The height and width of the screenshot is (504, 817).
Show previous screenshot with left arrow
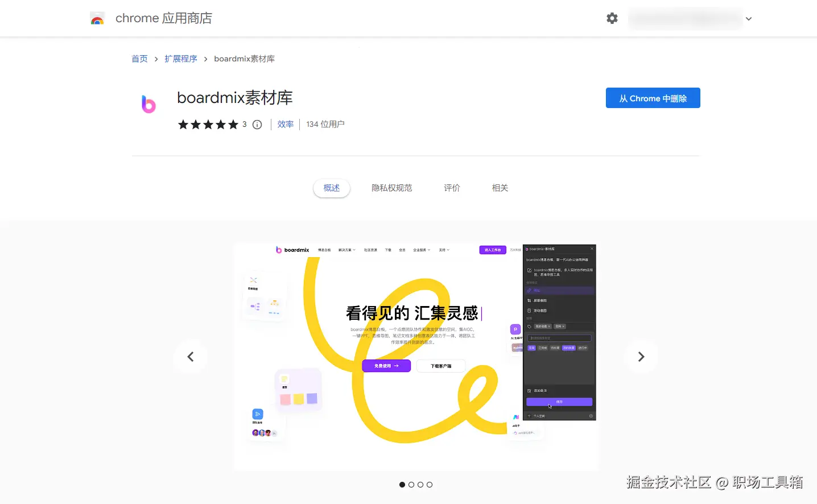(x=190, y=357)
